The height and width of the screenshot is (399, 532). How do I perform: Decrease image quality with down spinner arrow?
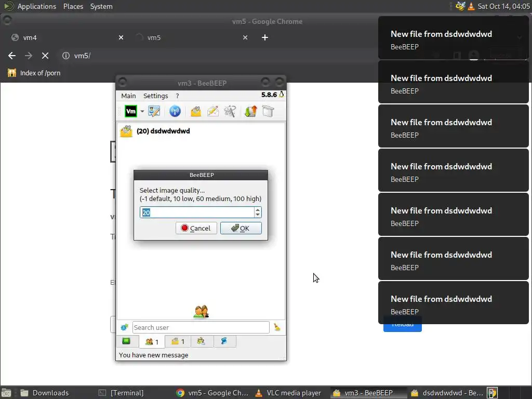258,215
